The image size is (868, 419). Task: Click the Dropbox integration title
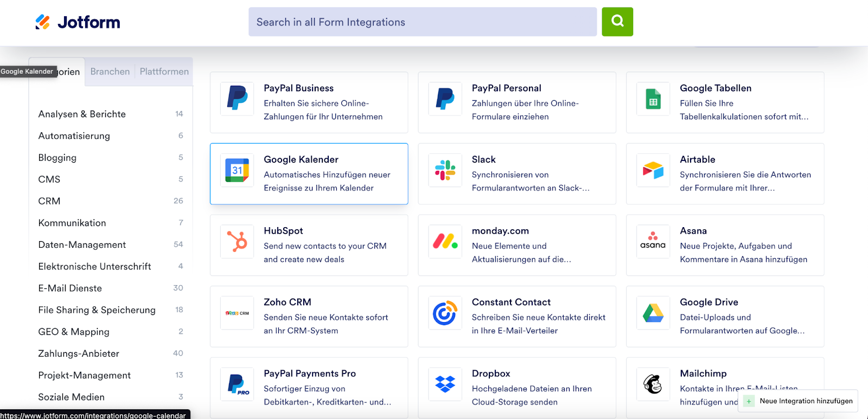coord(491,373)
